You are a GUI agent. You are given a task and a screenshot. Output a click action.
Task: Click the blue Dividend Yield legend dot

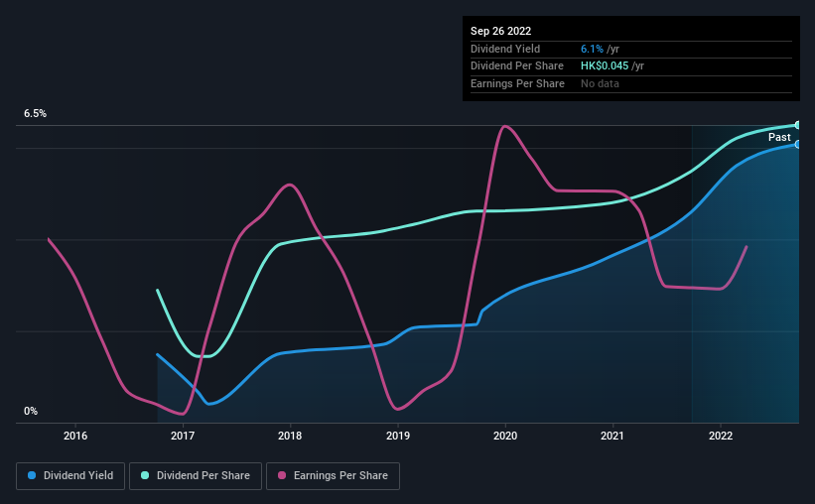click(33, 475)
